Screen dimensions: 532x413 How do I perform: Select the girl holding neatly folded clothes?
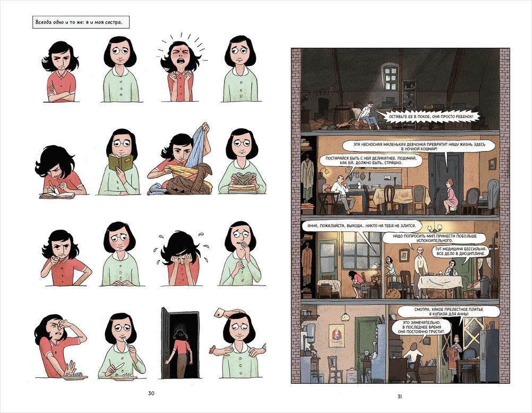tap(242, 161)
